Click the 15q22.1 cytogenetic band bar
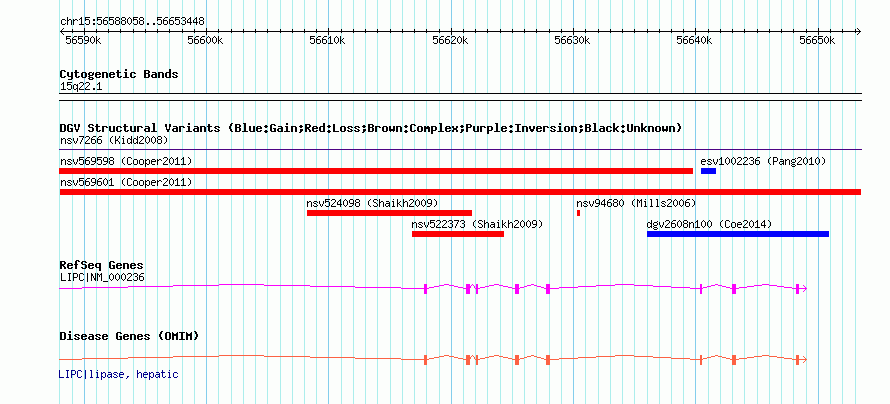Image resolution: width=890 pixels, height=404 pixels. 460,97
